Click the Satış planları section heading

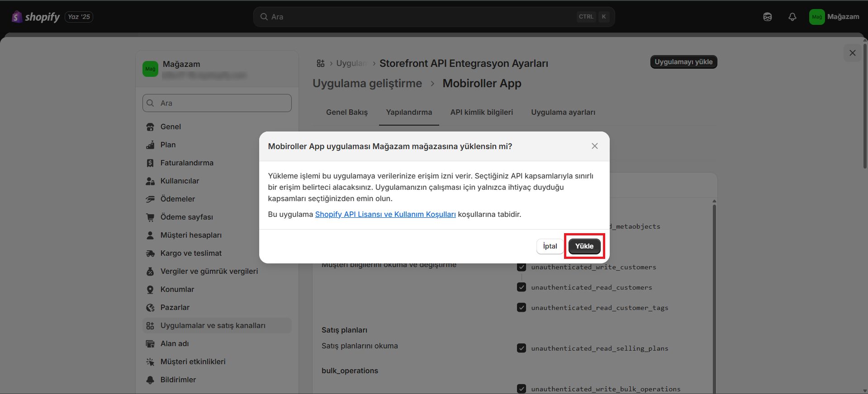point(344,330)
